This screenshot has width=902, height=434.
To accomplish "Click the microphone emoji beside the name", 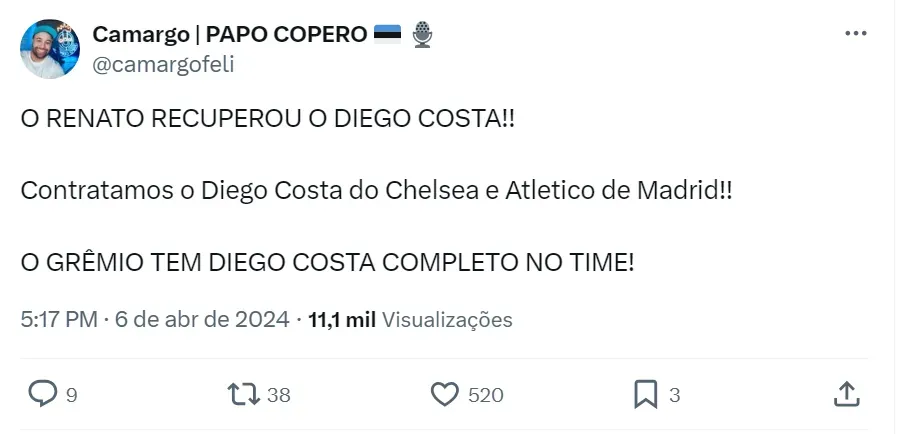I will 423,35.
